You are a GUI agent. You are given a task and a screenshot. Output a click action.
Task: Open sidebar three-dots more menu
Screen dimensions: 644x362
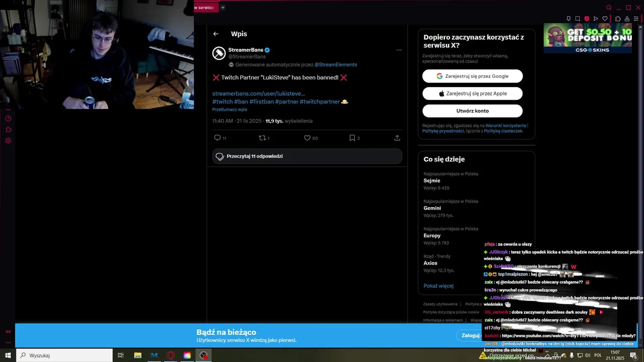(x=8, y=342)
